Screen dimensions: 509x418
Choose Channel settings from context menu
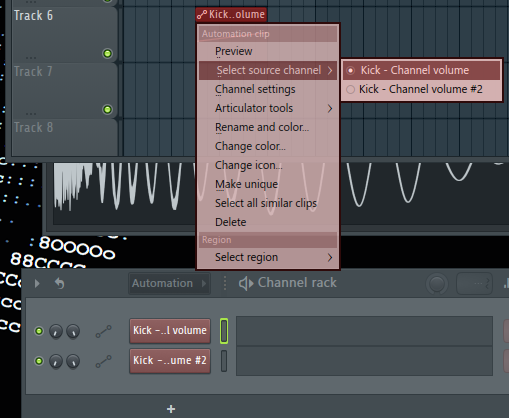[x=268, y=89]
